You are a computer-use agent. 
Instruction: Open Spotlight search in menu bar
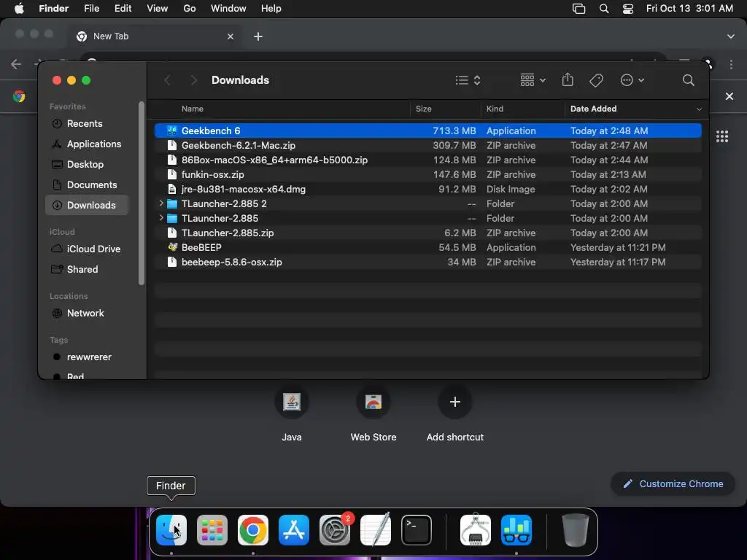point(603,9)
